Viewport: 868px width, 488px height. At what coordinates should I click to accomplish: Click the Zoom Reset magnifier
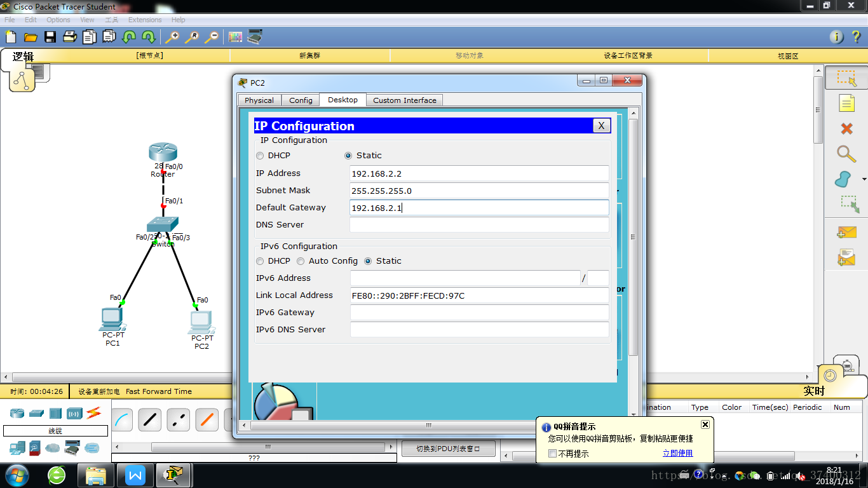pos(192,37)
